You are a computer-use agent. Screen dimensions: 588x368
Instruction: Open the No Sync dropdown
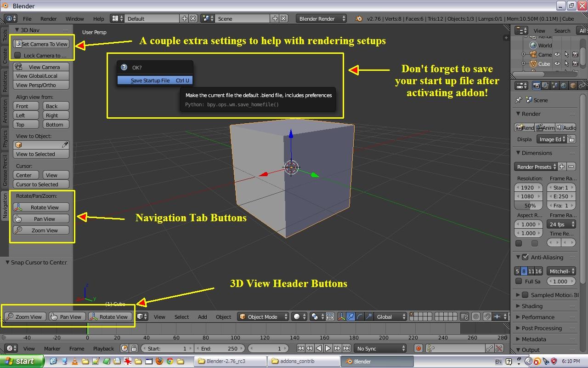pos(380,348)
